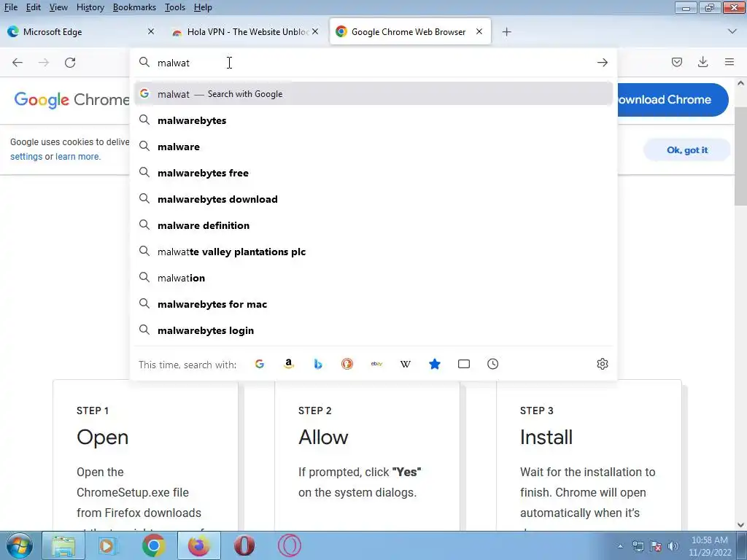The height and width of the screenshot is (560, 747).
Task: Click the Ok, got it button
Action: click(x=686, y=150)
